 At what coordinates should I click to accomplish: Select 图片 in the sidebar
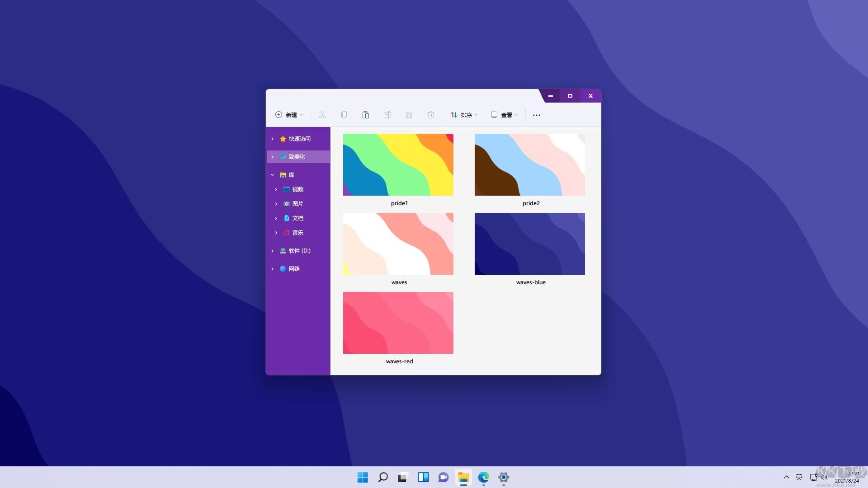point(297,204)
